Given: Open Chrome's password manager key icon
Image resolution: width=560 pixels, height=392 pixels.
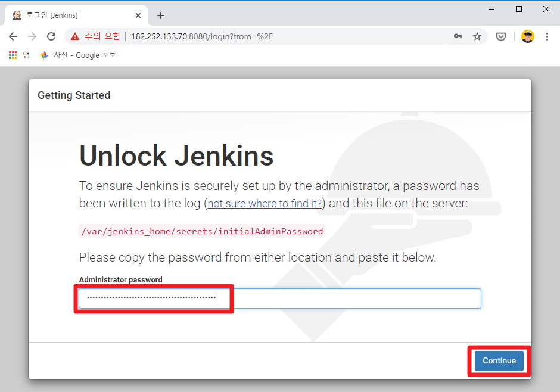Looking at the screenshot, I should tap(458, 36).
